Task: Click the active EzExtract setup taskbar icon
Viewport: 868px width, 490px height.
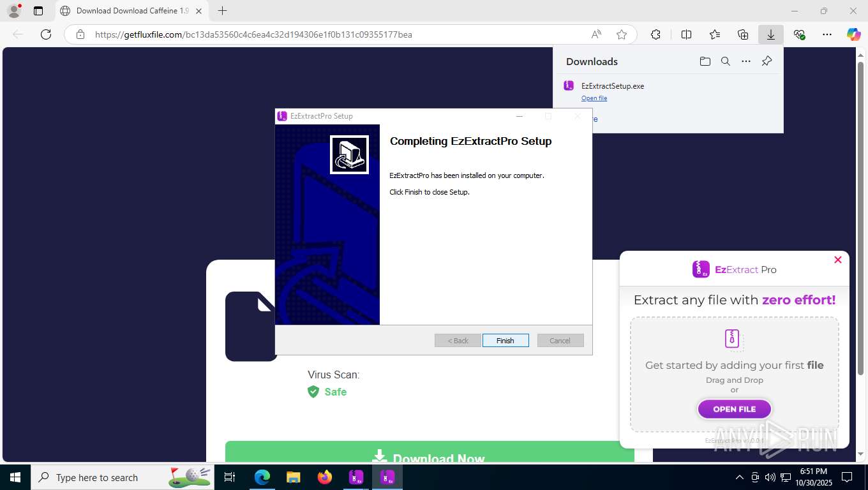Action: tap(387, 477)
